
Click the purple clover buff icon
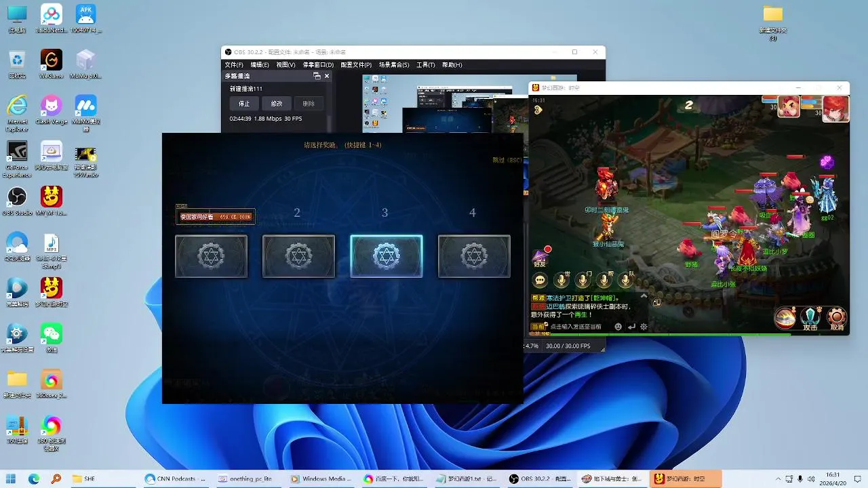pos(827,163)
